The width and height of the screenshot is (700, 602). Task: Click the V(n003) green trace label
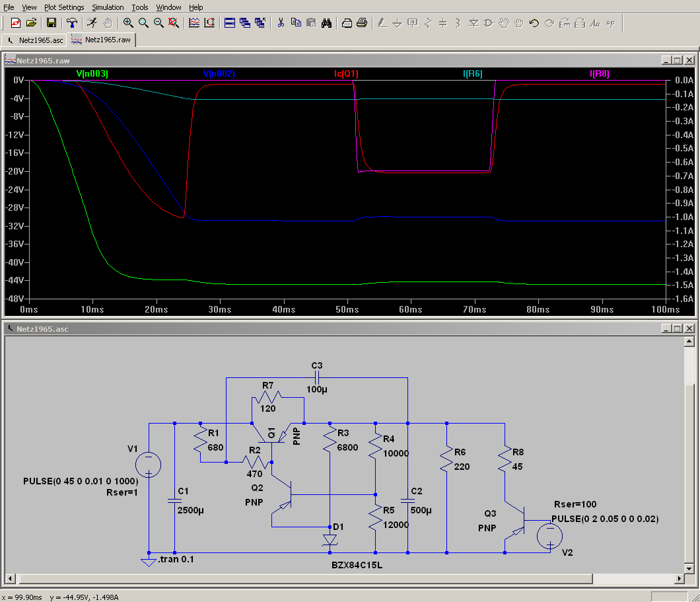[92, 74]
